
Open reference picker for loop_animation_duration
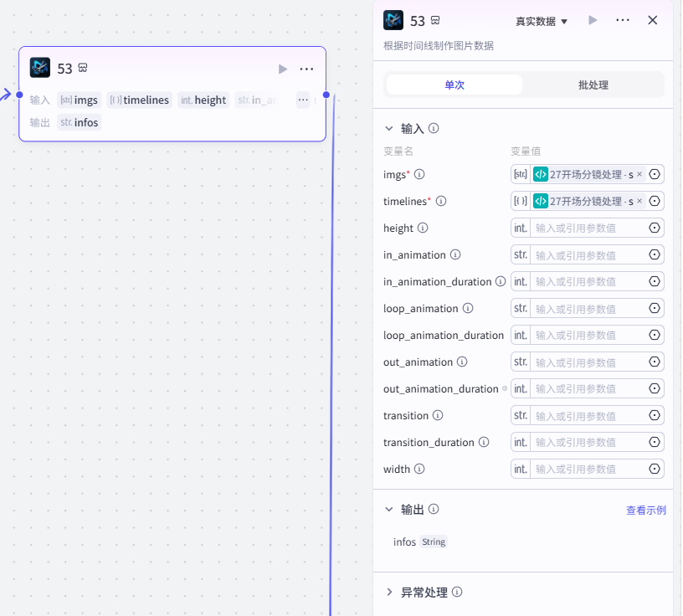click(x=655, y=335)
